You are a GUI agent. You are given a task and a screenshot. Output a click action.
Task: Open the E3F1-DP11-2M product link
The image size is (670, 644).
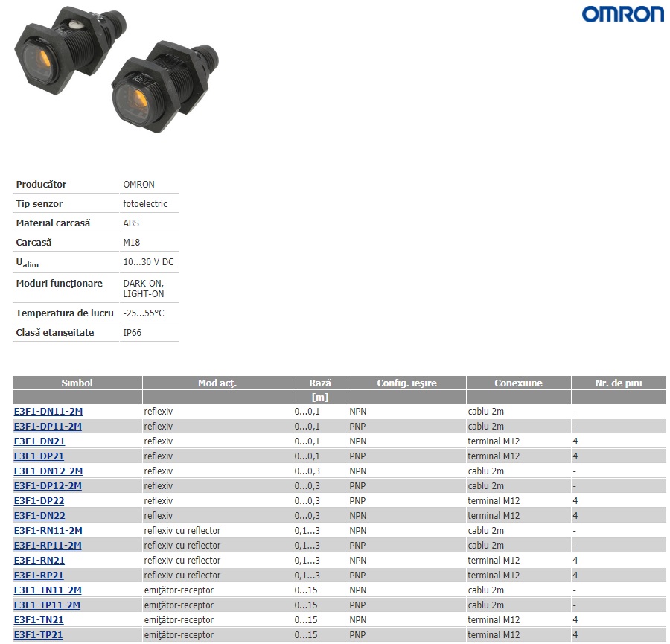48,427
